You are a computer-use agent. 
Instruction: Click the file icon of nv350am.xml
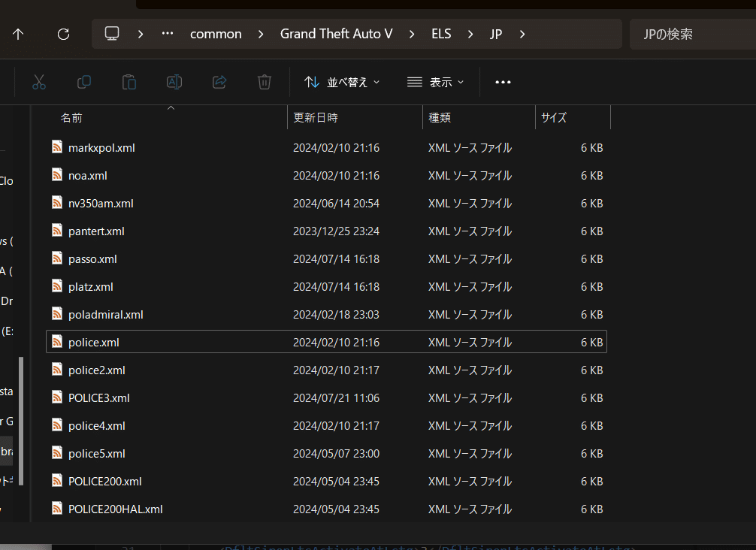57,203
